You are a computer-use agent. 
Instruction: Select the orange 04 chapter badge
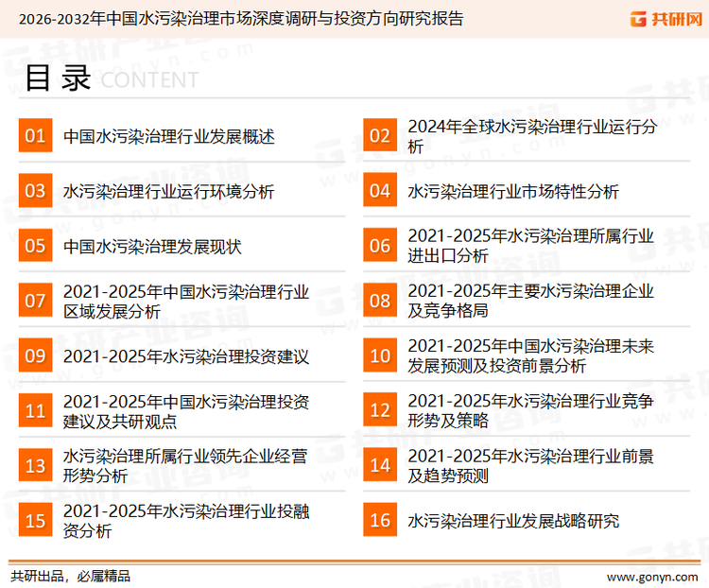click(380, 190)
